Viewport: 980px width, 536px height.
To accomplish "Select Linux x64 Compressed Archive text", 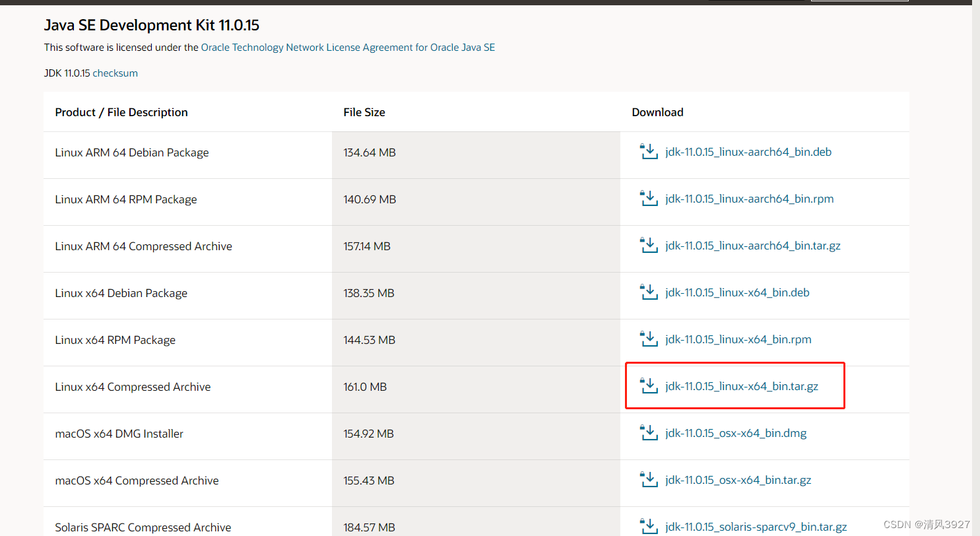I will [133, 387].
